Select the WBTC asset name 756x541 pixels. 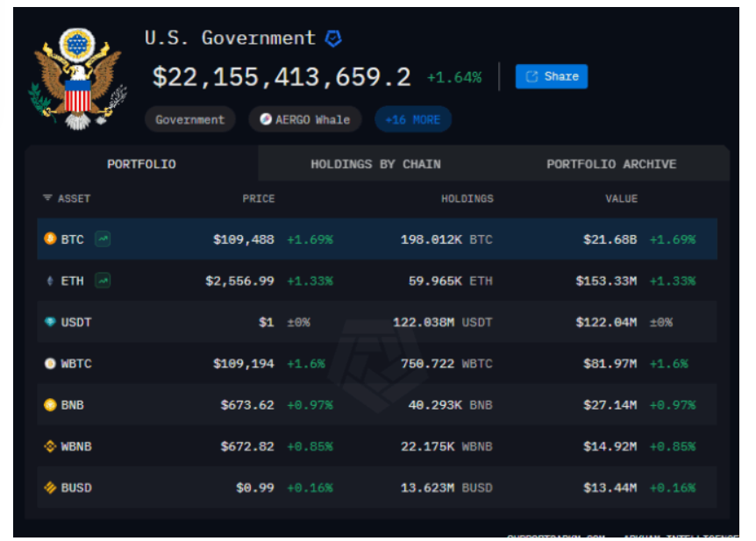pyautogui.click(x=76, y=364)
